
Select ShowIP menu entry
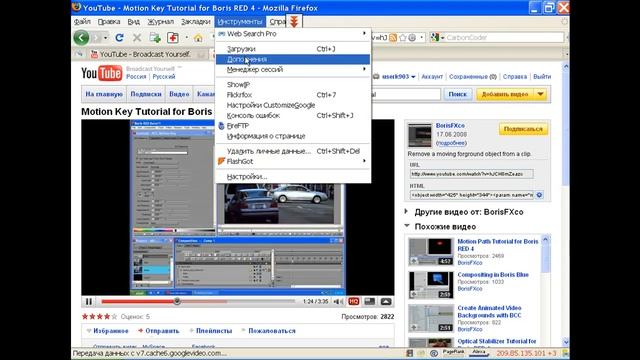(293, 85)
